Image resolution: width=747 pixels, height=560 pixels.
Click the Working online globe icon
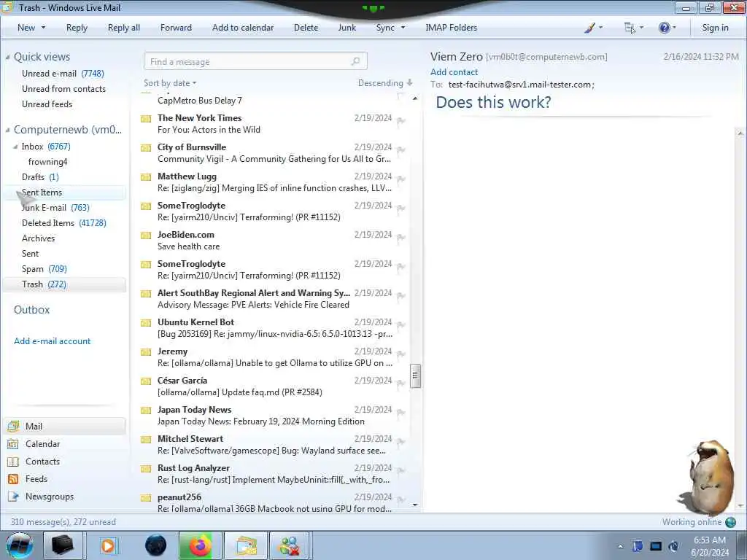tap(730, 522)
